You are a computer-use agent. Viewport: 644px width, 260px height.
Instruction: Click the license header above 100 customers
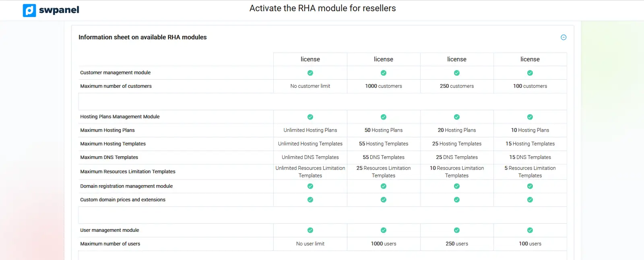point(530,59)
